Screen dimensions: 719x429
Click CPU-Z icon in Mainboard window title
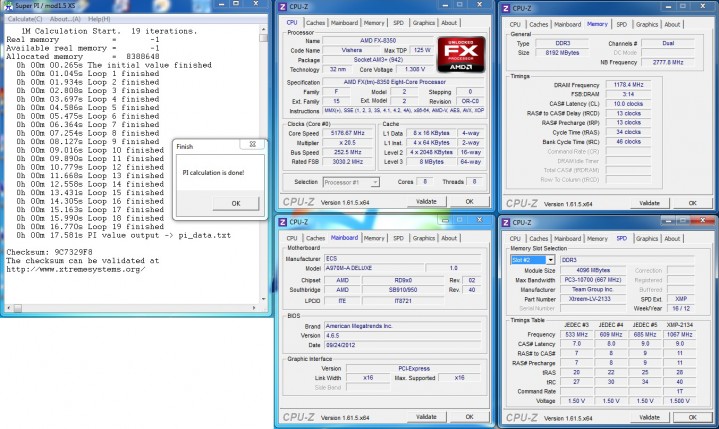pyautogui.click(x=283, y=222)
